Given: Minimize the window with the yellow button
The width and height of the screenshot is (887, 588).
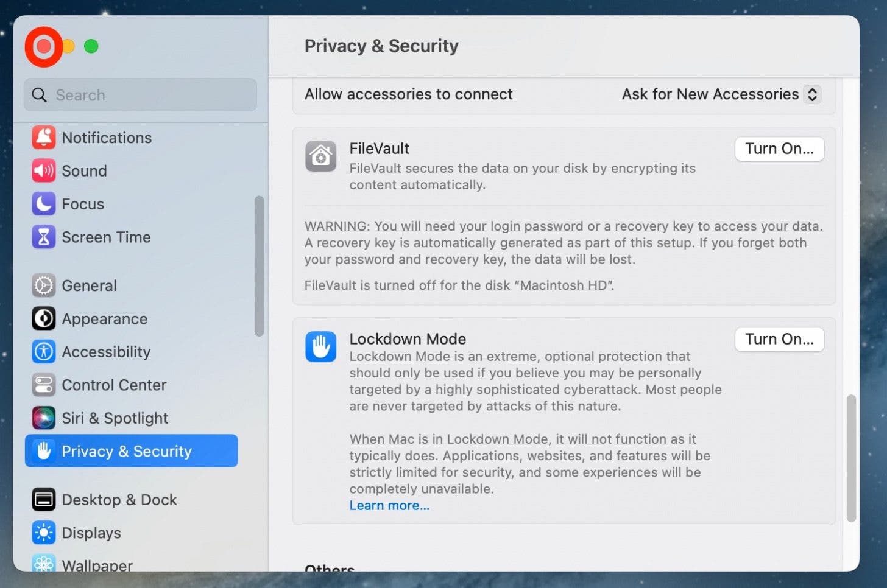Looking at the screenshot, I should [68, 46].
